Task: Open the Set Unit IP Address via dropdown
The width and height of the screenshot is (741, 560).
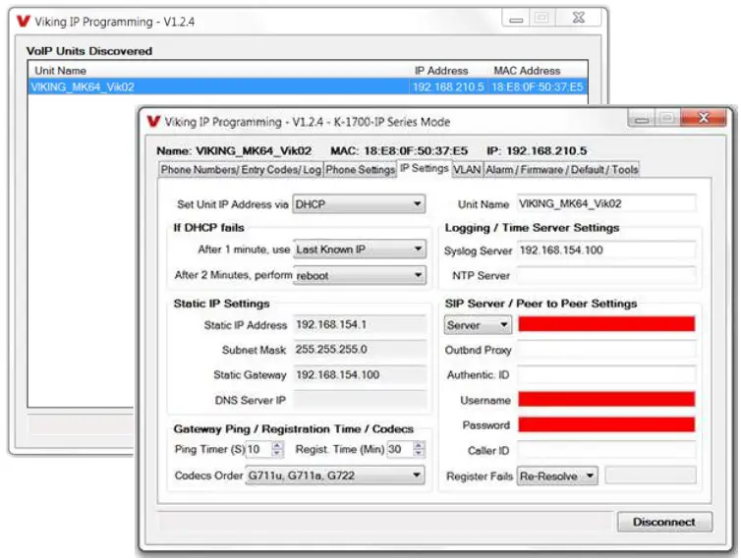Action: [359, 204]
